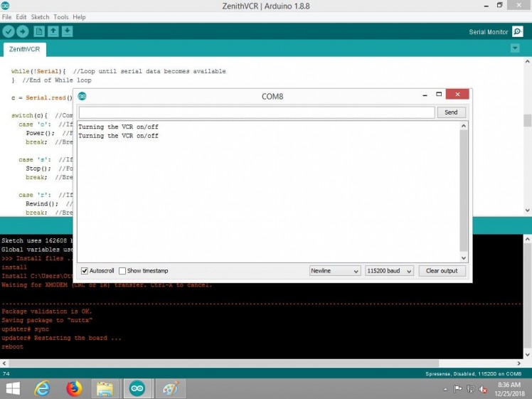Open Internet Explorer from the taskbar
The image size is (532, 399).
(x=43, y=388)
